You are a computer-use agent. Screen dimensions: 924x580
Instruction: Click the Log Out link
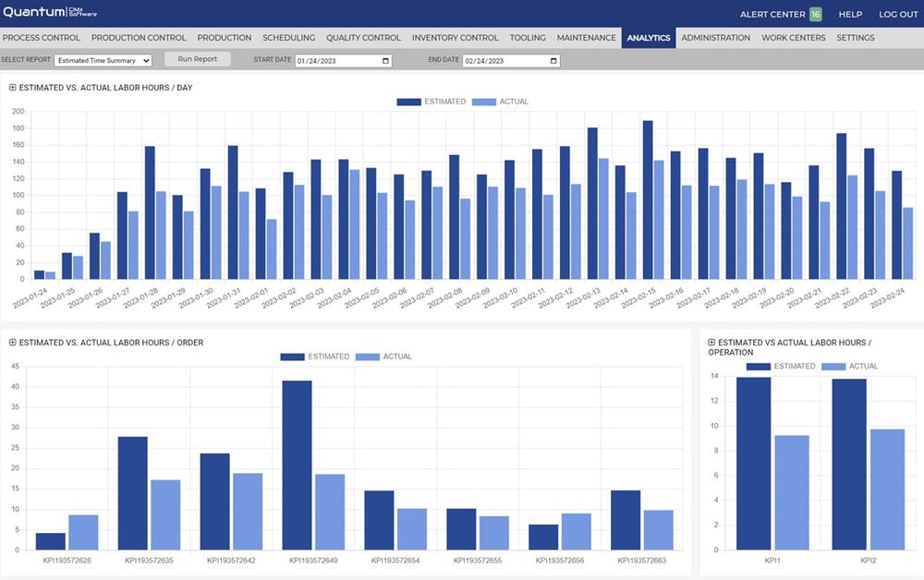click(897, 14)
